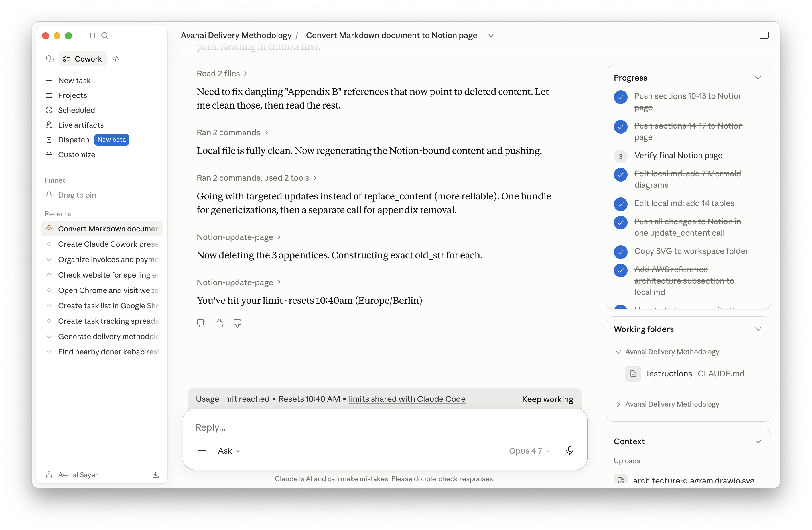Switch to the code mode icon
Image resolution: width=812 pixels, height=530 pixels.
(116, 59)
